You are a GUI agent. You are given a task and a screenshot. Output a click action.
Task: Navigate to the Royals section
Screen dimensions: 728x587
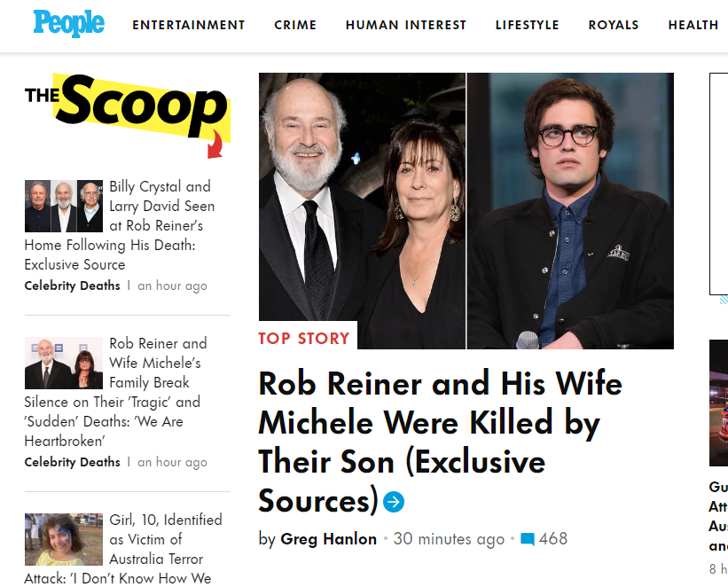[613, 25]
